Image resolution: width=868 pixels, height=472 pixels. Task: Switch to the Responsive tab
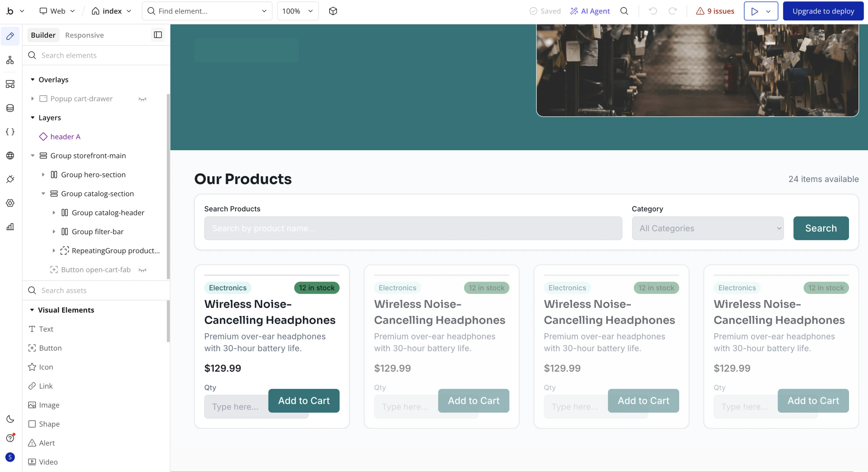[84, 35]
